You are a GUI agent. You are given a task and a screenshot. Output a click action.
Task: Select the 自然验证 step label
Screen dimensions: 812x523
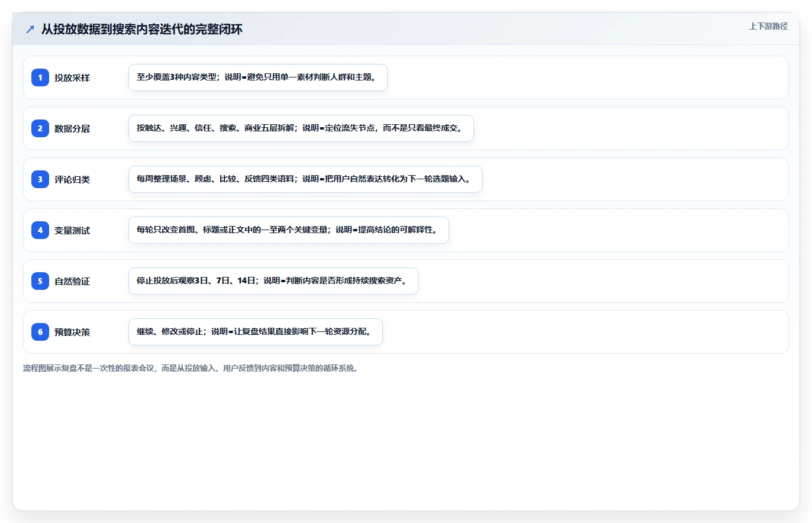[72, 281]
